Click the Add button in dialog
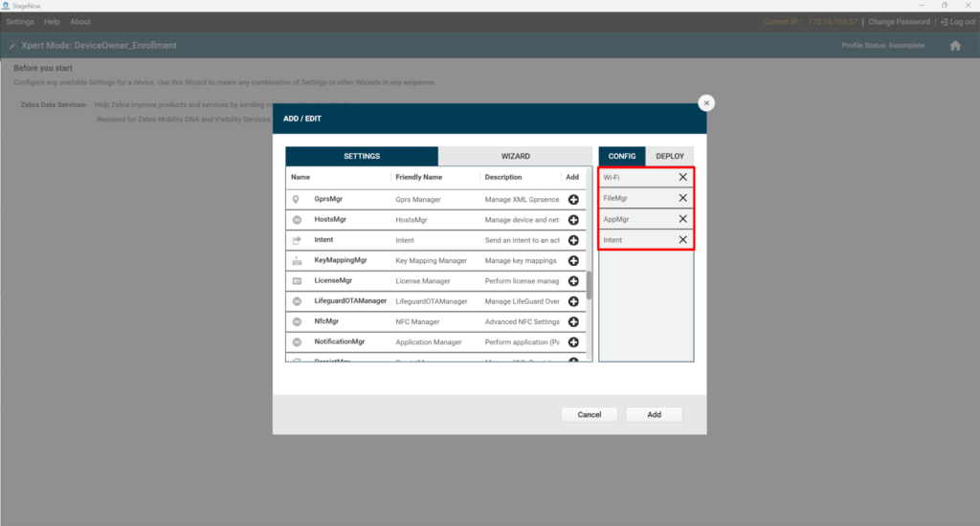The height and width of the screenshot is (526, 980). (x=654, y=415)
